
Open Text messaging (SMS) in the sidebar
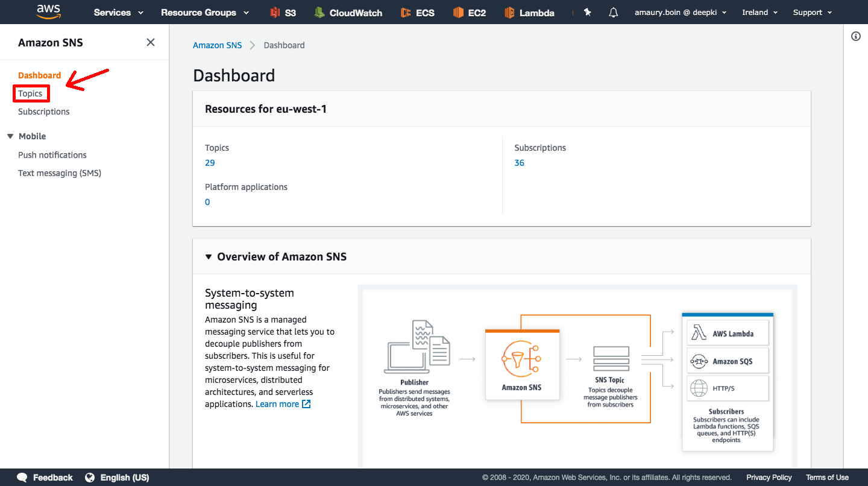coord(60,173)
